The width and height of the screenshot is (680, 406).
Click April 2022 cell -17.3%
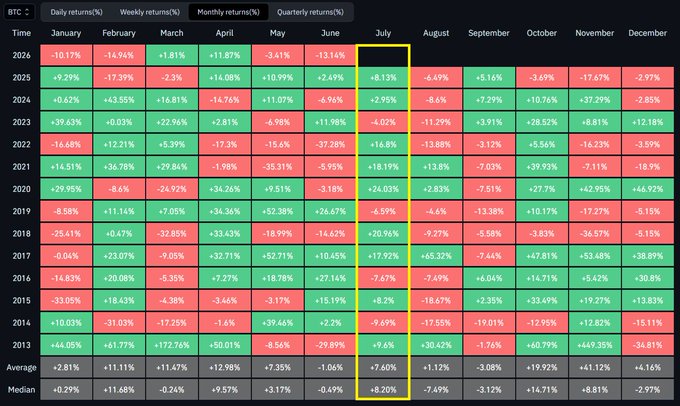click(225, 144)
